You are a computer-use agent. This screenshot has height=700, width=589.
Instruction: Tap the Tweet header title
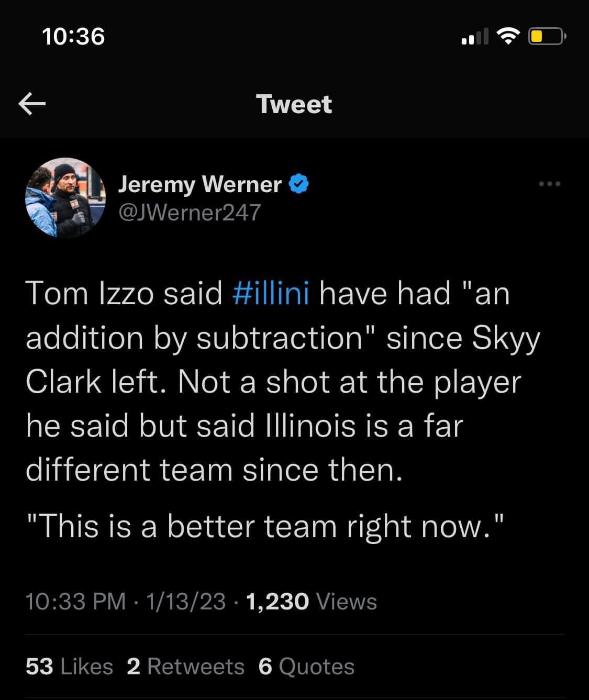(x=294, y=104)
